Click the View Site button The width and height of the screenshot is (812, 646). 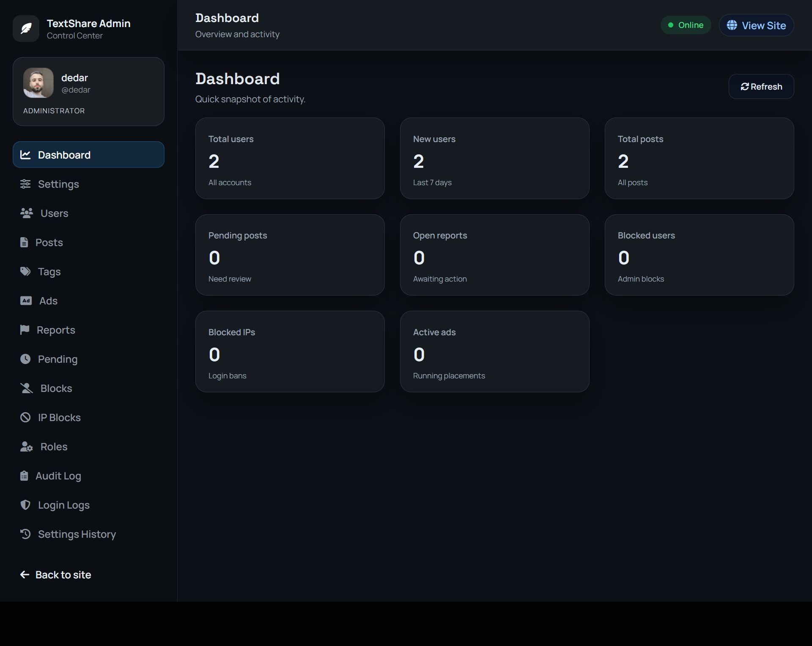point(756,25)
